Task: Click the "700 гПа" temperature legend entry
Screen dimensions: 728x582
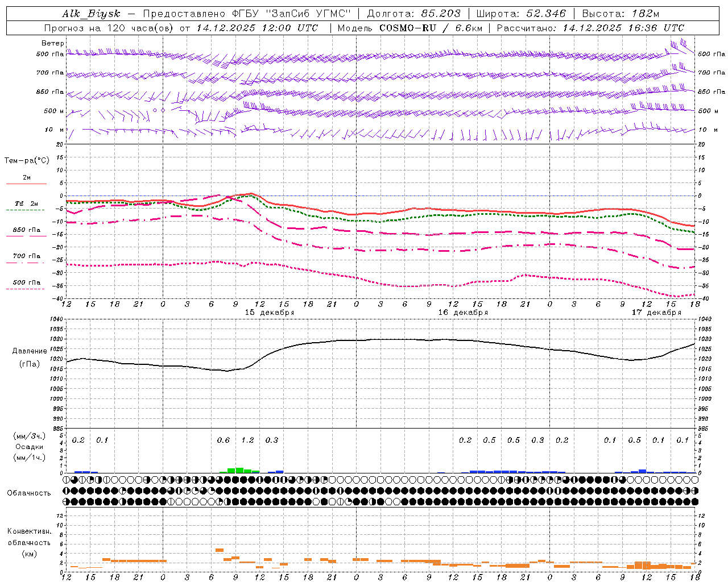Action: (27, 256)
